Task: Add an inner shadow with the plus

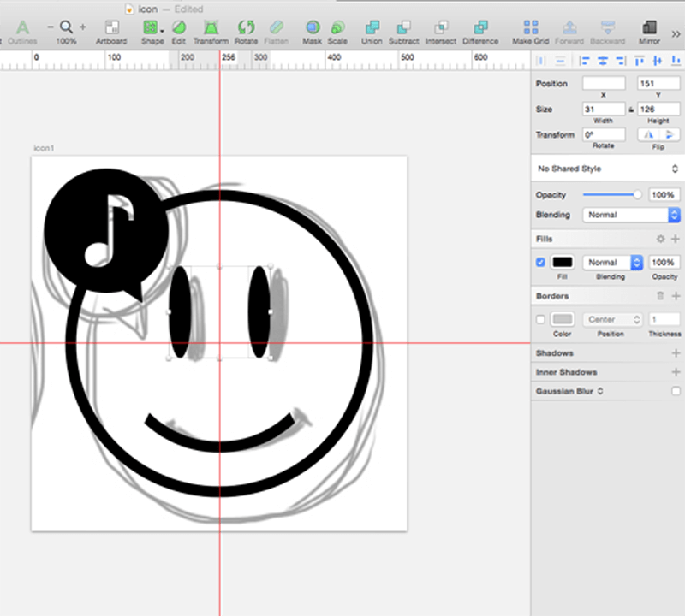Action: click(x=676, y=372)
